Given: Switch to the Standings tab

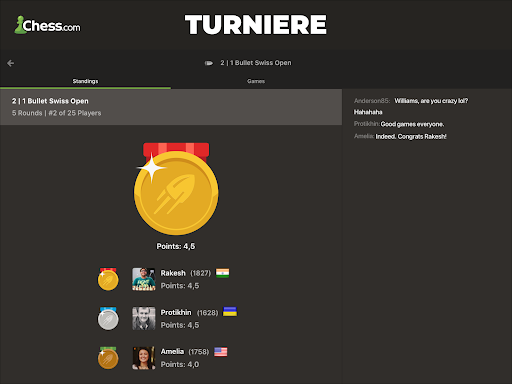Looking at the screenshot, I should pos(85,81).
